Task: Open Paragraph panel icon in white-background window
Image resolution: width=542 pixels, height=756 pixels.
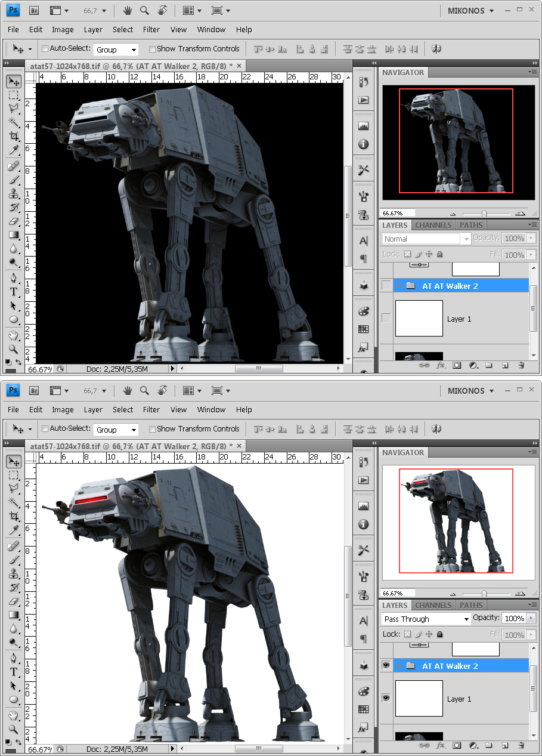Action: [363, 638]
